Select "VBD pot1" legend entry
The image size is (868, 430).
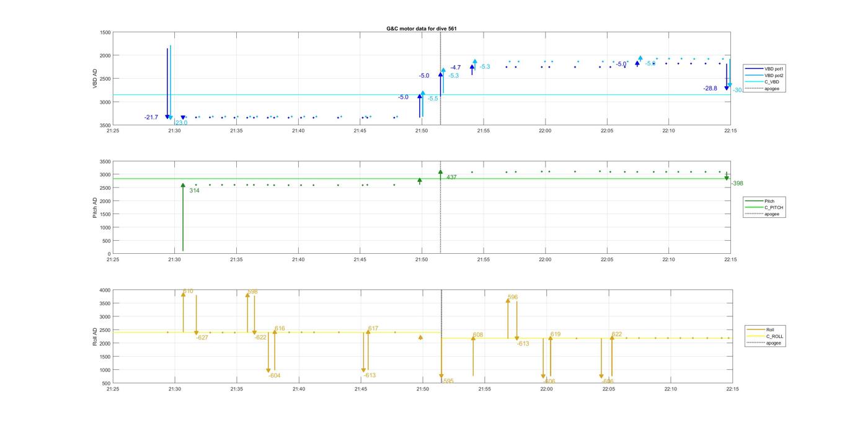click(774, 69)
